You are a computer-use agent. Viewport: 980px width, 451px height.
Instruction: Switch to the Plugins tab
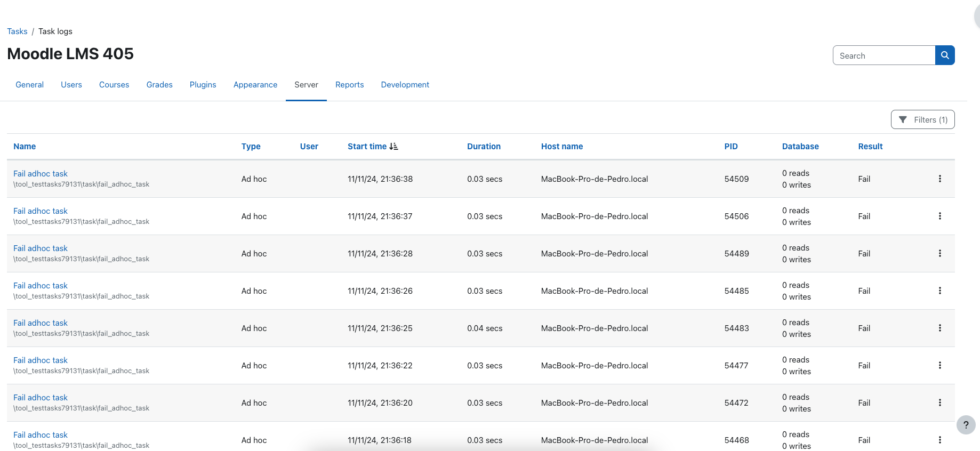(x=203, y=85)
